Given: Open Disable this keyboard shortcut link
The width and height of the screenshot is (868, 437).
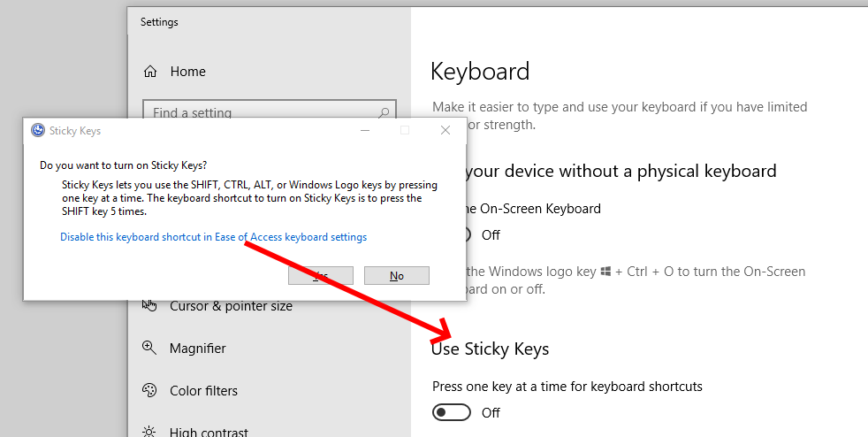Looking at the screenshot, I should click(213, 237).
